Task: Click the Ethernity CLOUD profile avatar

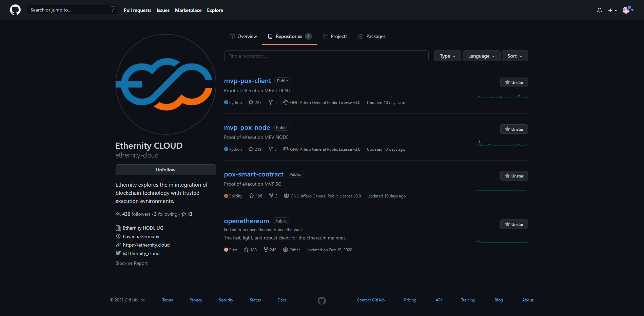Action: pyautogui.click(x=166, y=84)
